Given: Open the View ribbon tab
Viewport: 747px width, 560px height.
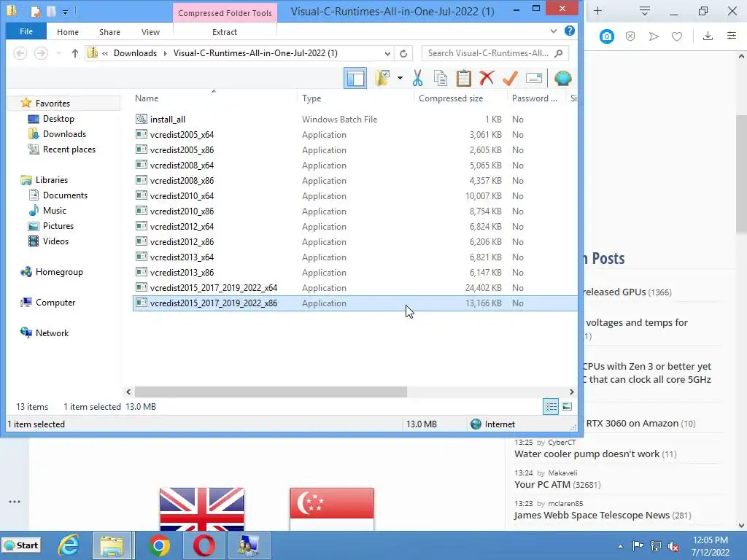Looking at the screenshot, I should tap(150, 32).
